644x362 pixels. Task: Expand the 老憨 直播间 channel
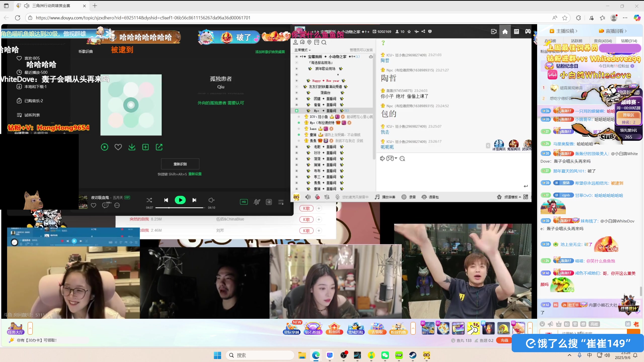[297, 147]
